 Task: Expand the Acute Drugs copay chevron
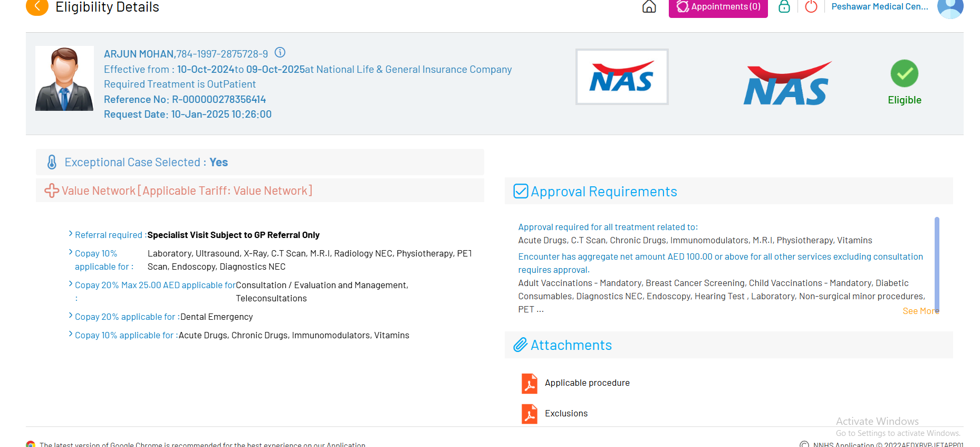(x=71, y=334)
